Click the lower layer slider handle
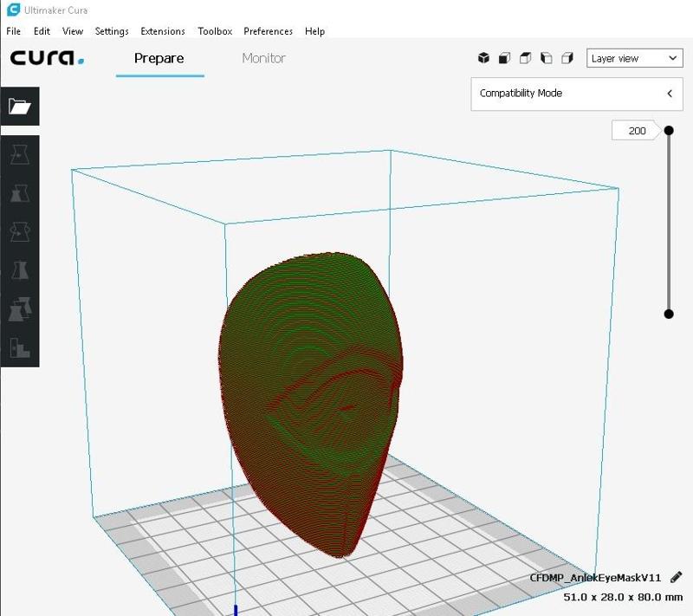Screen dimensions: 693x616 669,314
